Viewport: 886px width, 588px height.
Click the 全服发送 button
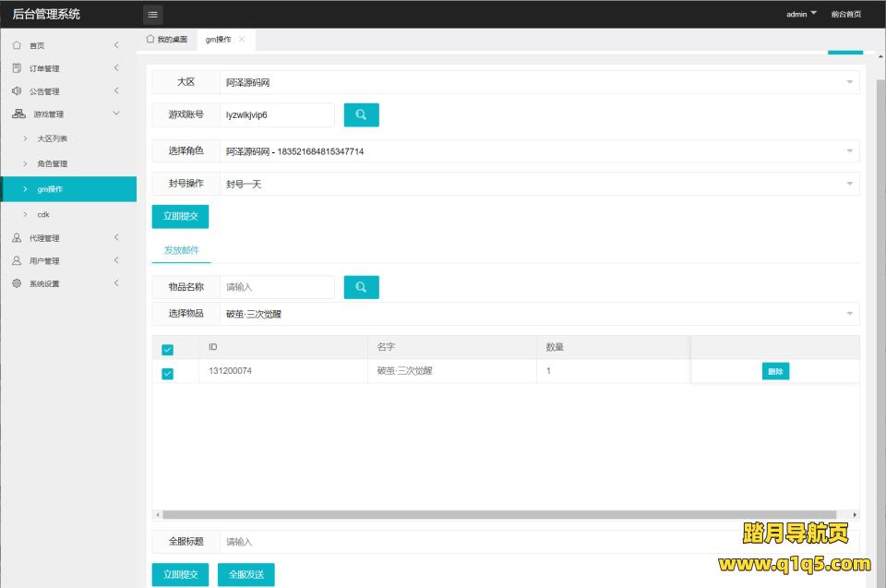pyautogui.click(x=246, y=574)
